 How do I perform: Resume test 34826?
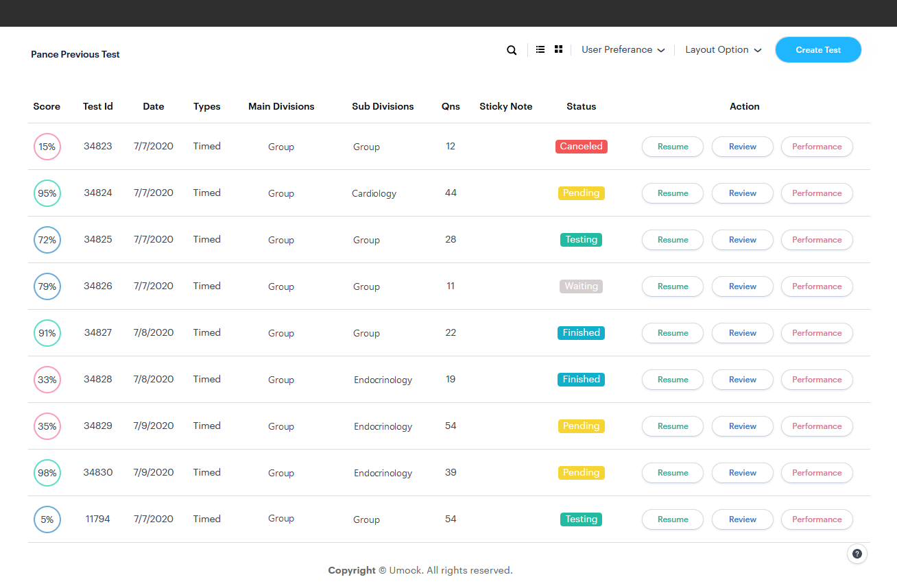(x=673, y=286)
